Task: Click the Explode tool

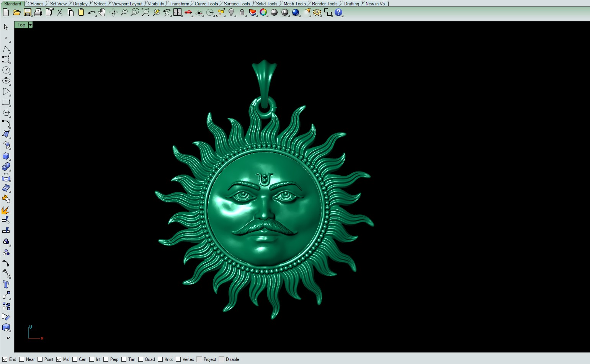Action: click(6, 210)
